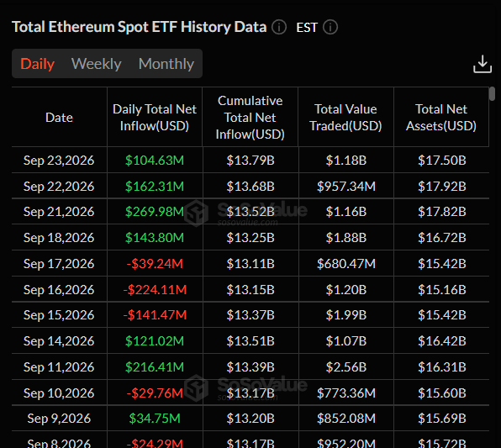
Task: Click the Sep 22,2026 date cell
Action: pos(59,187)
